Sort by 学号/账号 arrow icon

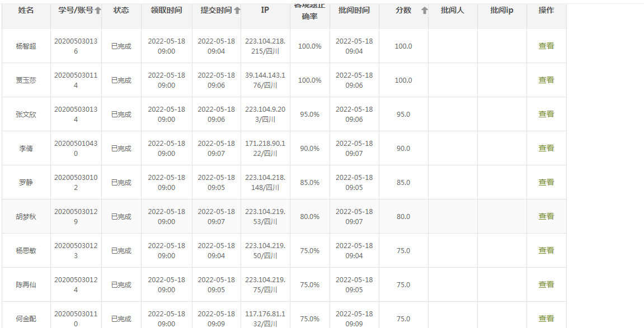[x=98, y=11]
